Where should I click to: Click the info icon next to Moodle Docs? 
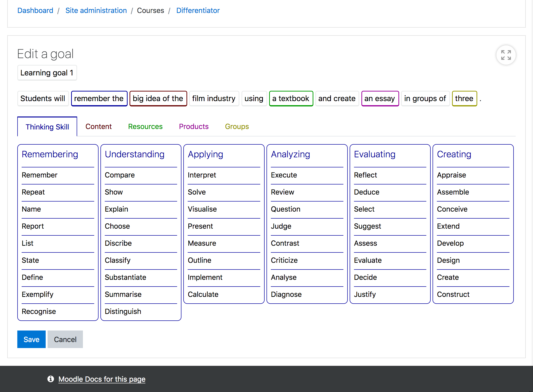[51, 379]
